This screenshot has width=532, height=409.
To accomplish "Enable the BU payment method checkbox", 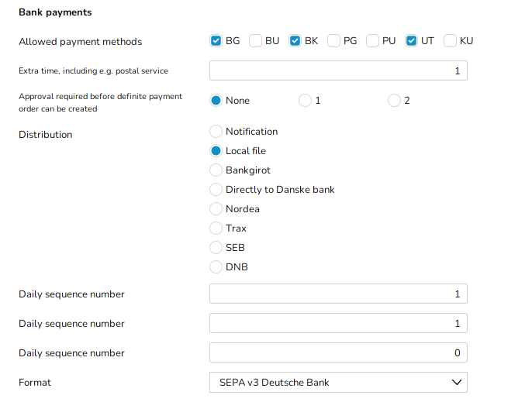I will (255, 41).
